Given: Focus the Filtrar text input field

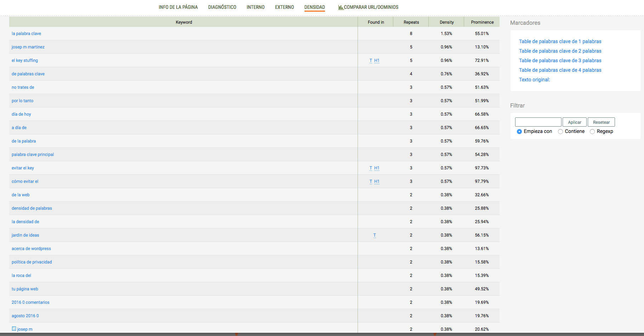Looking at the screenshot, I should [538, 122].
